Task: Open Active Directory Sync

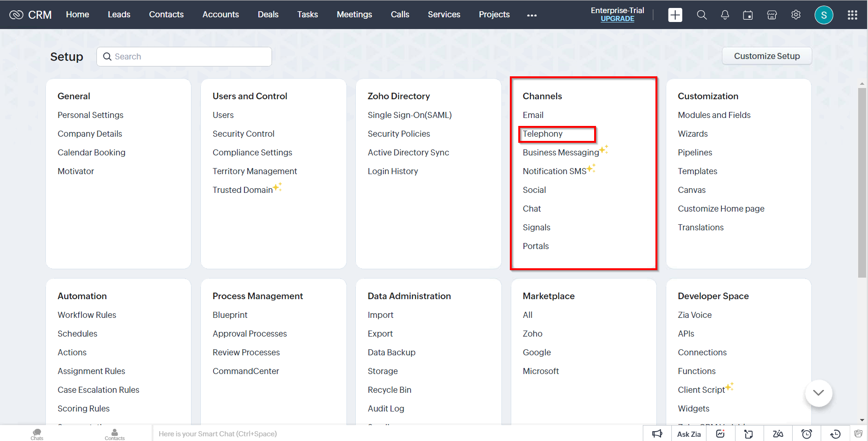Action: click(408, 153)
